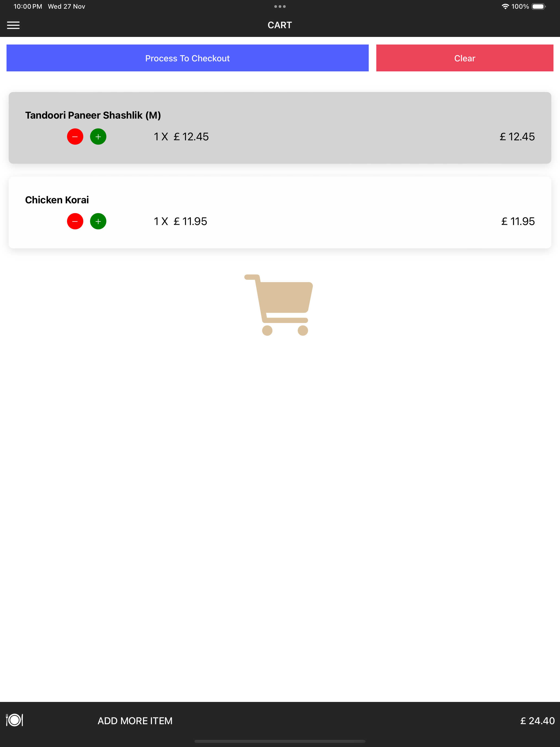Select the Tandoori Paneer Shashlik (M) card
The height and width of the screenshot is (747, 560).
click(280, 128)
